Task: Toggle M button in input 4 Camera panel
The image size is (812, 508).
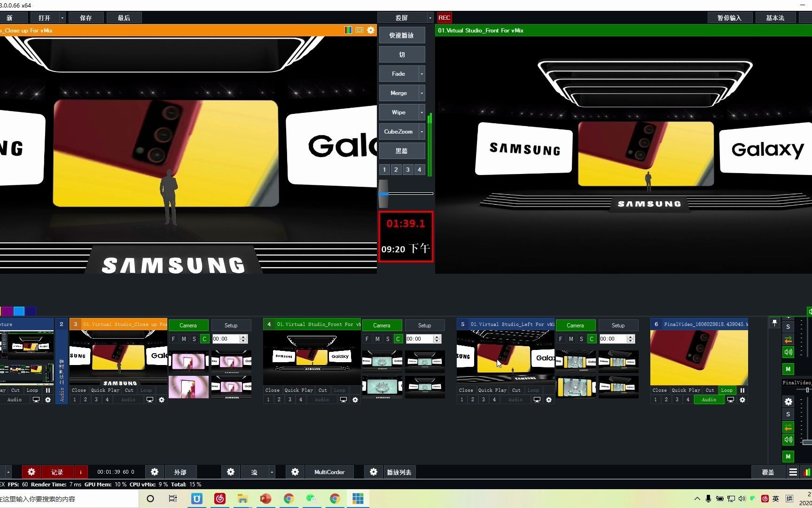Action: [x=377, y=339]
